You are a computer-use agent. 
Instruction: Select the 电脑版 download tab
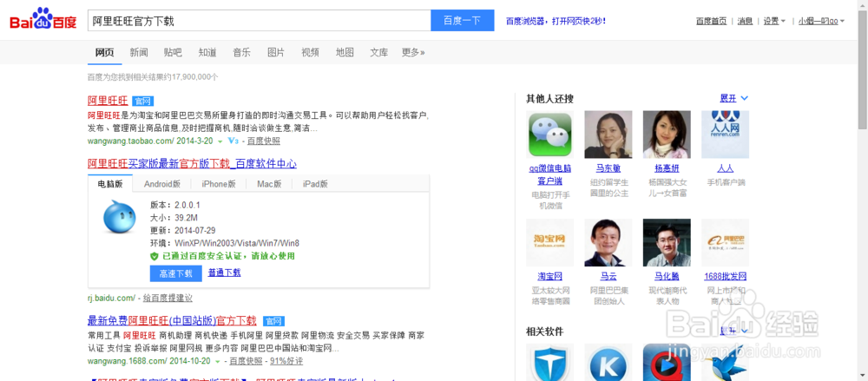pyautogui.click(x=110, y=184)
